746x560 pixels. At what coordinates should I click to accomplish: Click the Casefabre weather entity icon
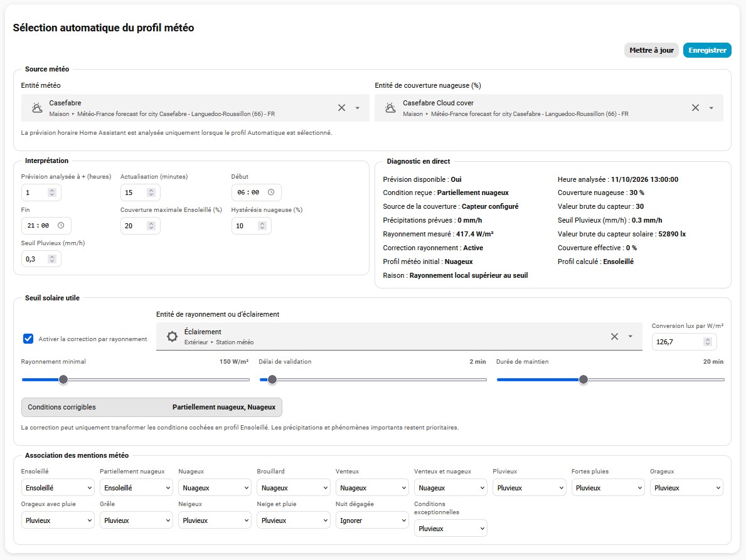click(x=36, y=108)
